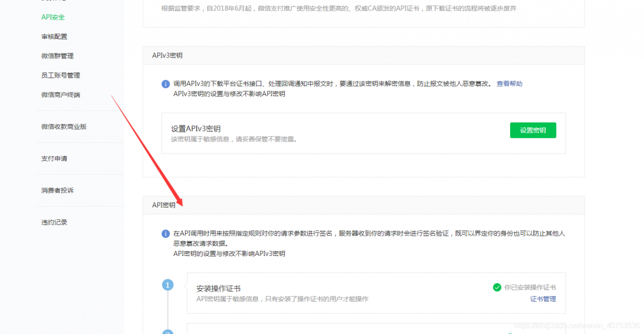Click the API密钥 info icon
This screenshot has height=334, width=644.
pyautogui.click(x=166, y=234)
